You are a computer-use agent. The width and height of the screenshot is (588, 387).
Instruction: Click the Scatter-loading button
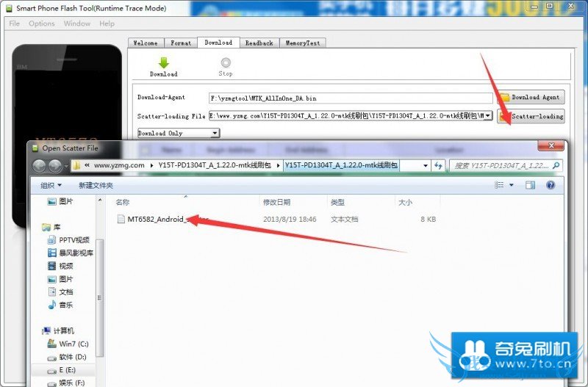pyautogui.click(x=531, y=116)
